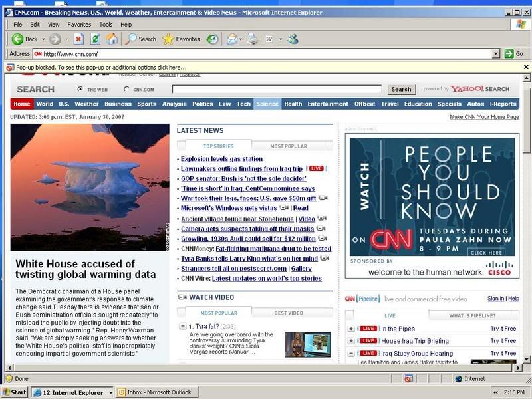The height and width of the screenshot is (399, 532).
Task: Click the video camera icon after Stonehenge story
Action: point(322,219)
